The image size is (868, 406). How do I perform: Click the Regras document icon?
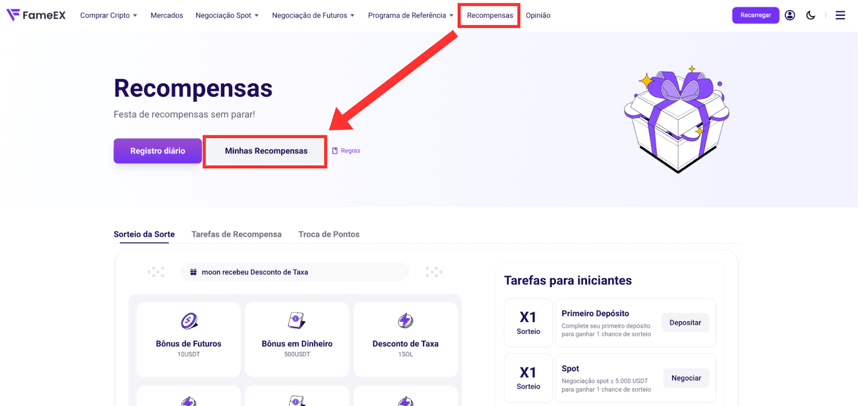tap(335, 151)
